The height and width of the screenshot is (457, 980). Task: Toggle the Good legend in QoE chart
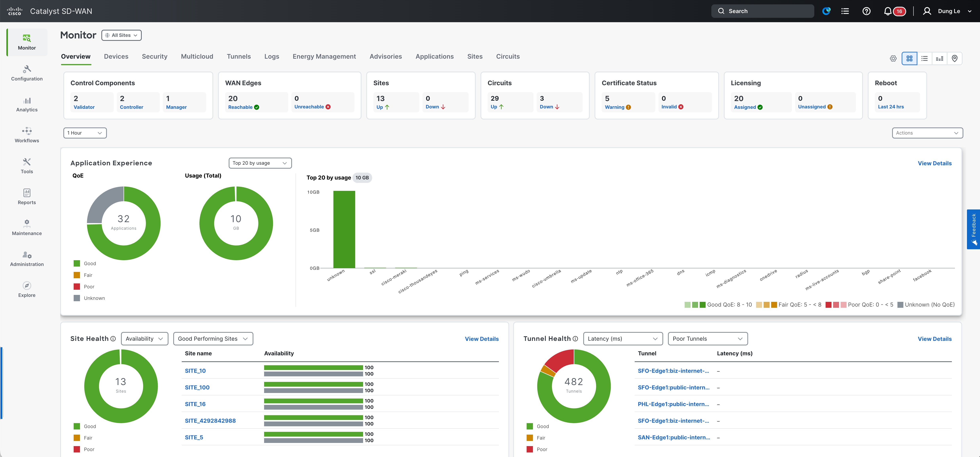85,264
